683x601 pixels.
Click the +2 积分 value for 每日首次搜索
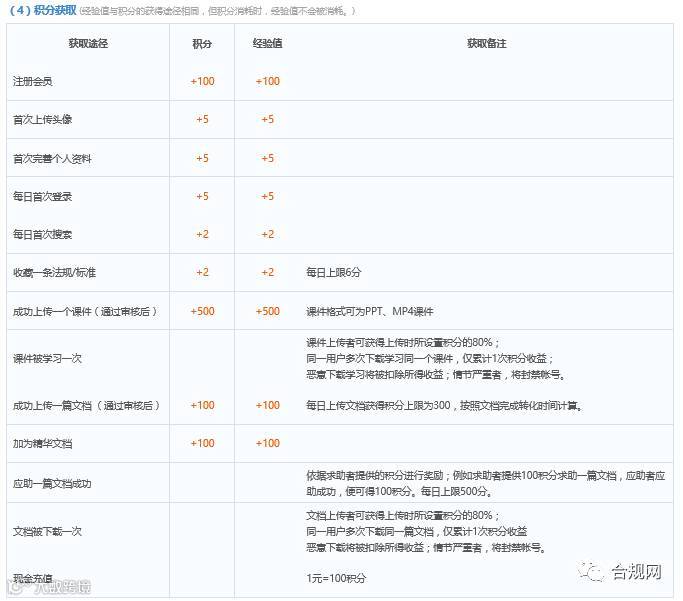tap(202, 234)
